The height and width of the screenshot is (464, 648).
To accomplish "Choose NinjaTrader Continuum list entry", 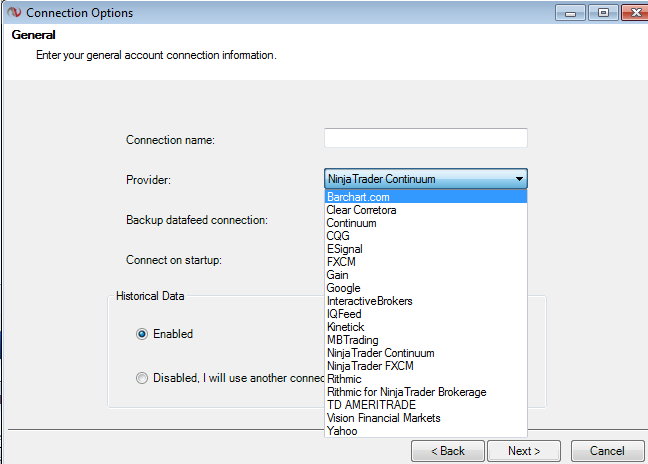I will point(426,353).
